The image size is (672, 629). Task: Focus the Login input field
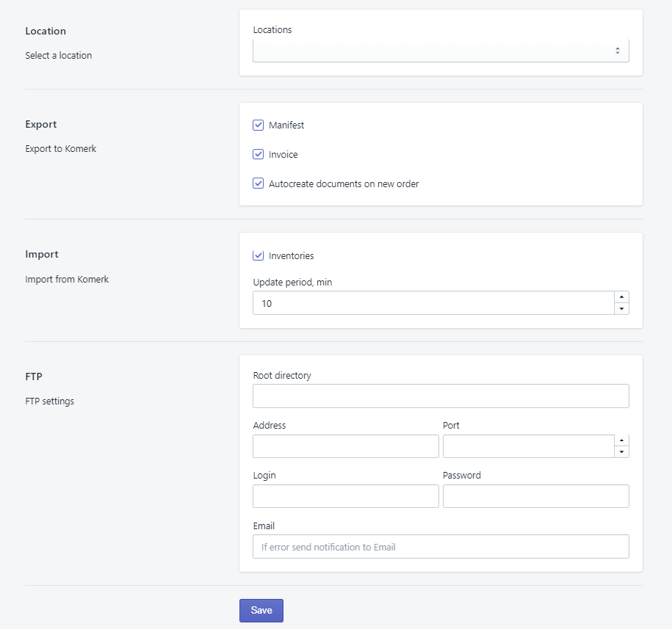pyautogui.click(x=345, y=496)
